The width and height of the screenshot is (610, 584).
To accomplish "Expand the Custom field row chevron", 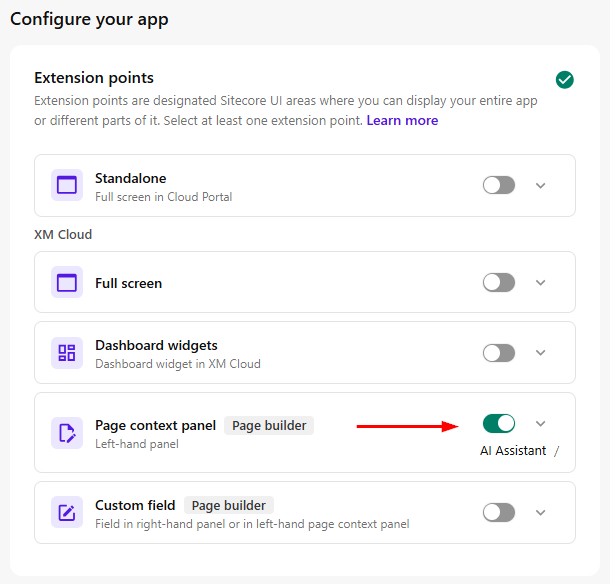I will [541, 513].
